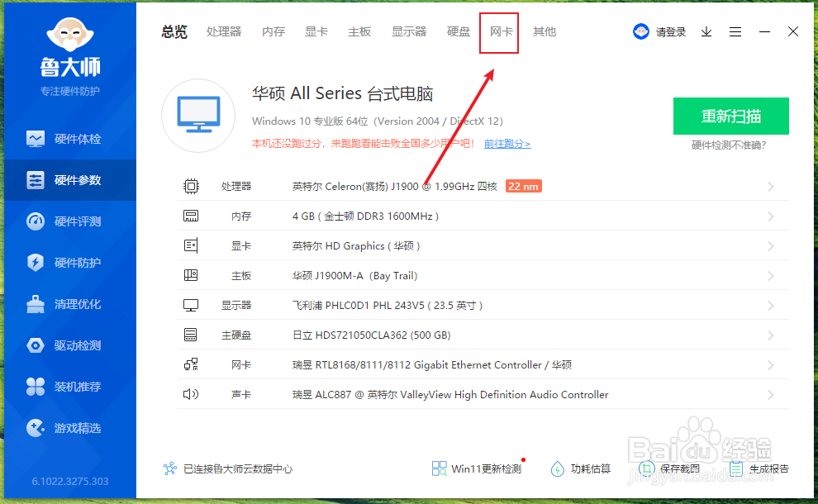Select the 硬件参数 sidebar icon
Image resolution: width=818 pixels, height=504 pixels.
pos(36,180)
